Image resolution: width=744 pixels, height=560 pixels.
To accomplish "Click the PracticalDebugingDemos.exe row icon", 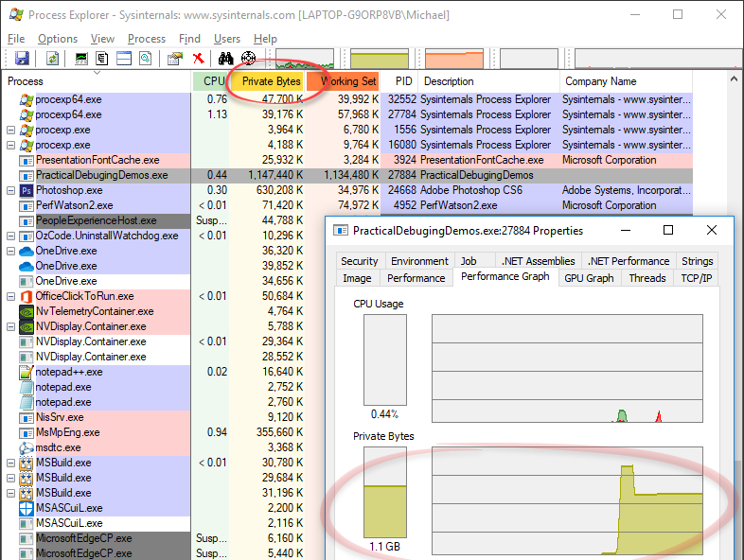I will [x=27, y=175].
